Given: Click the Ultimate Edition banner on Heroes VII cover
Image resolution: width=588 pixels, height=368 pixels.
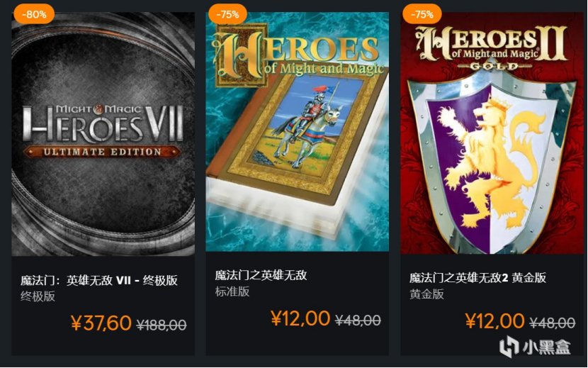Looking at the screenshot, I should pyautogui.click(x=102, y=152).
